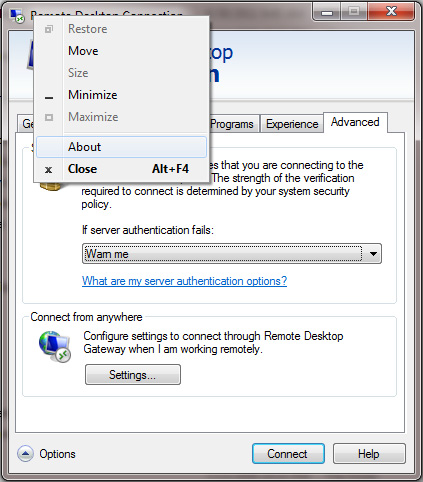
Task: Click the Restore icon in system menu
Action: coord(49,29)
